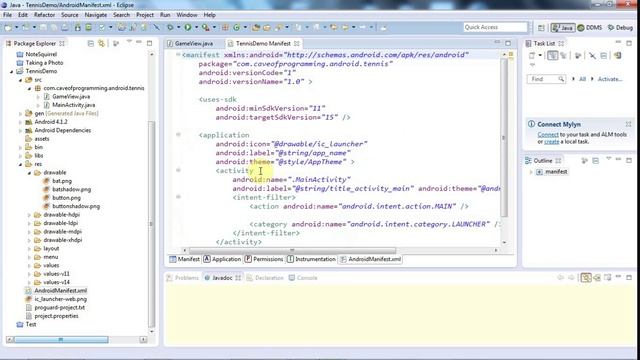Click the editor horizontal scrollbar thumb
Viewport: 640px width, 360px height.
292,250
